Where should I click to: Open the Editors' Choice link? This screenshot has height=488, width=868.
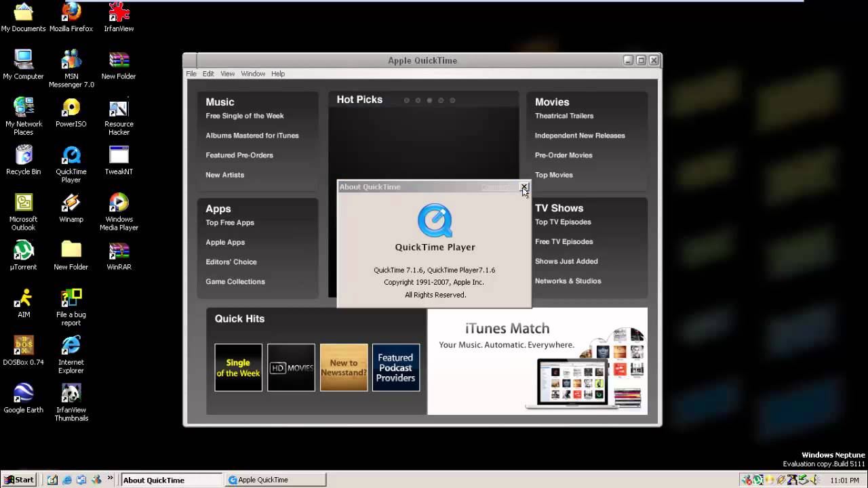(x=231, y=262)
